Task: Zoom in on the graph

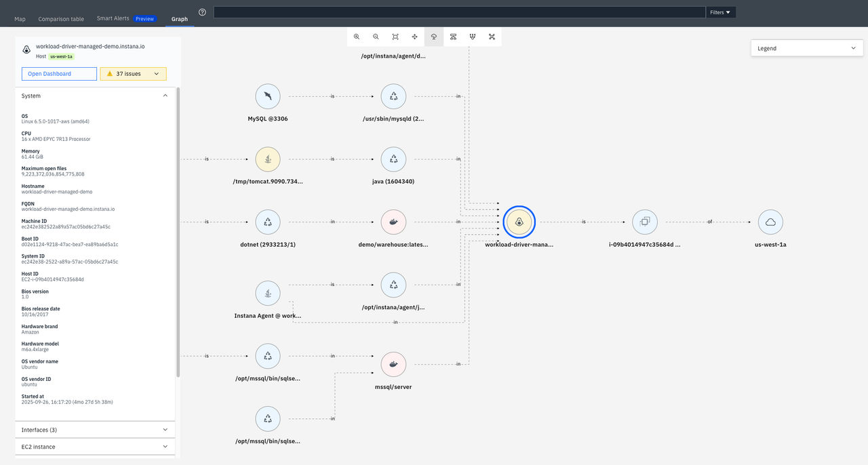Action: (357, 37)
